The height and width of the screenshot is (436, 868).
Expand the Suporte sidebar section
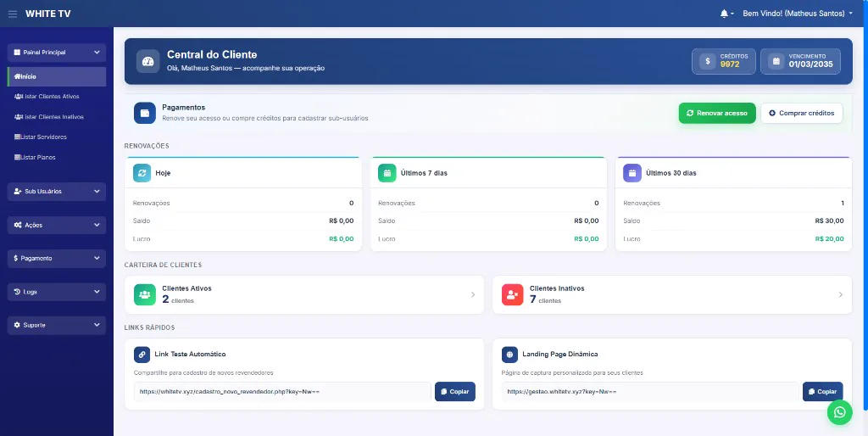click(57, 325)
